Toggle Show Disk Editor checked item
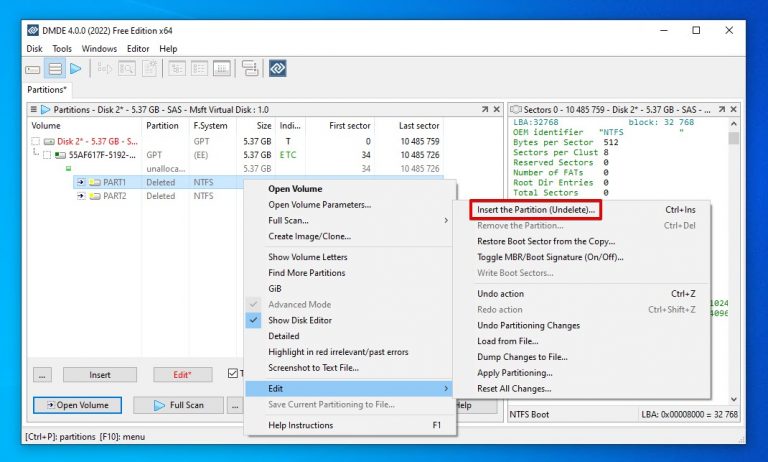This screenshot has width=768, height=462. pos(350,320)
